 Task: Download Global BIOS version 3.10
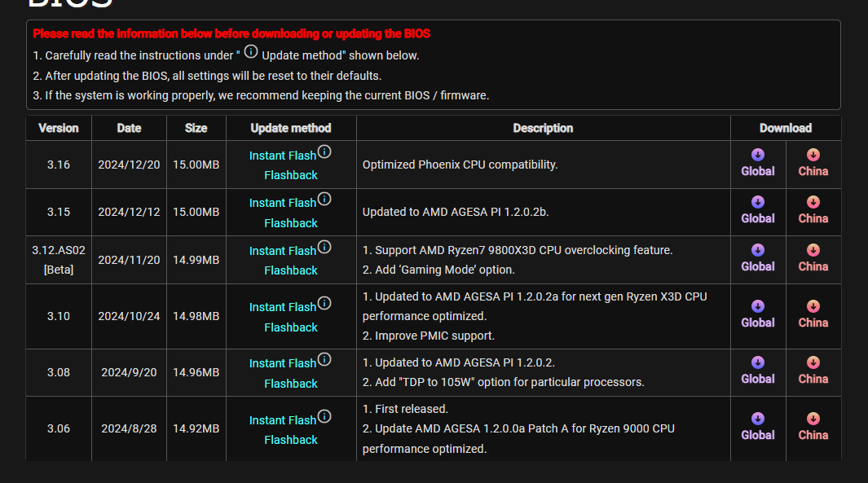pyautogui.click(x=758, y=314)
